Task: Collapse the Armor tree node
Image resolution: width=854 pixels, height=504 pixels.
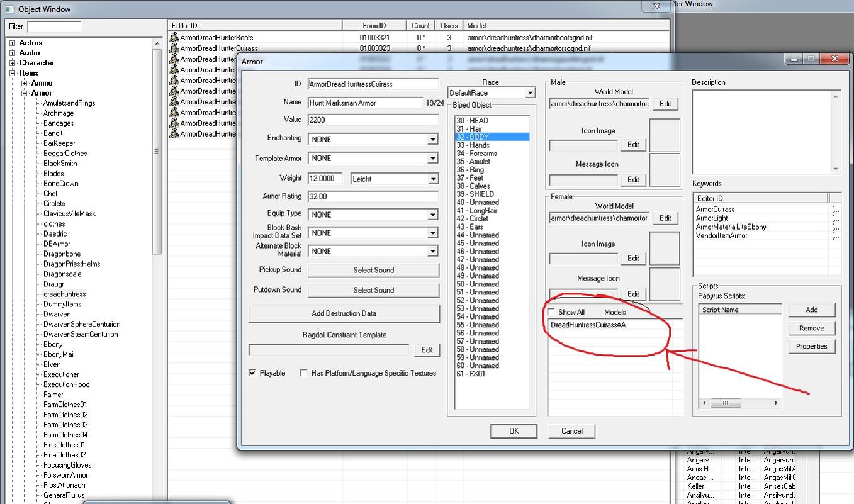Action: 25,93
